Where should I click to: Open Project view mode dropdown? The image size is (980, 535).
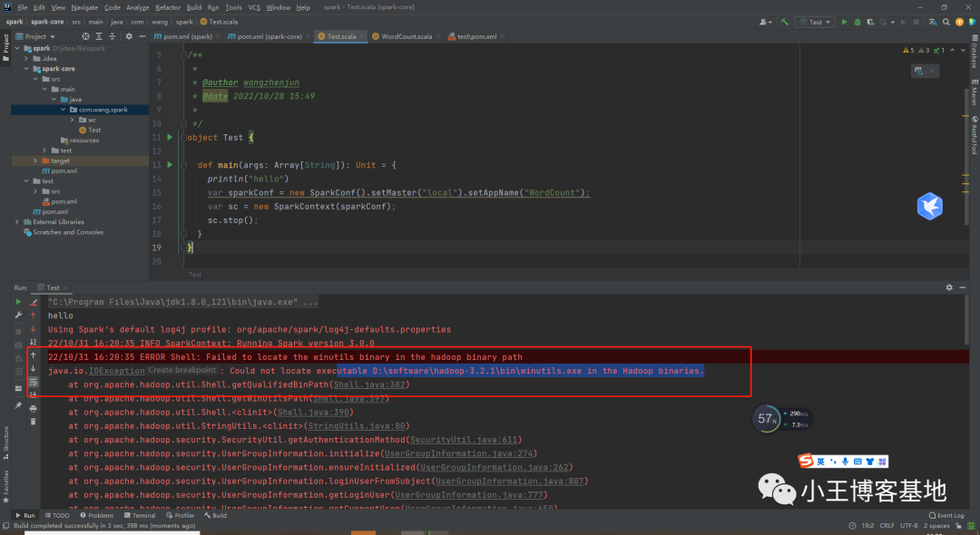coord(35,36)
